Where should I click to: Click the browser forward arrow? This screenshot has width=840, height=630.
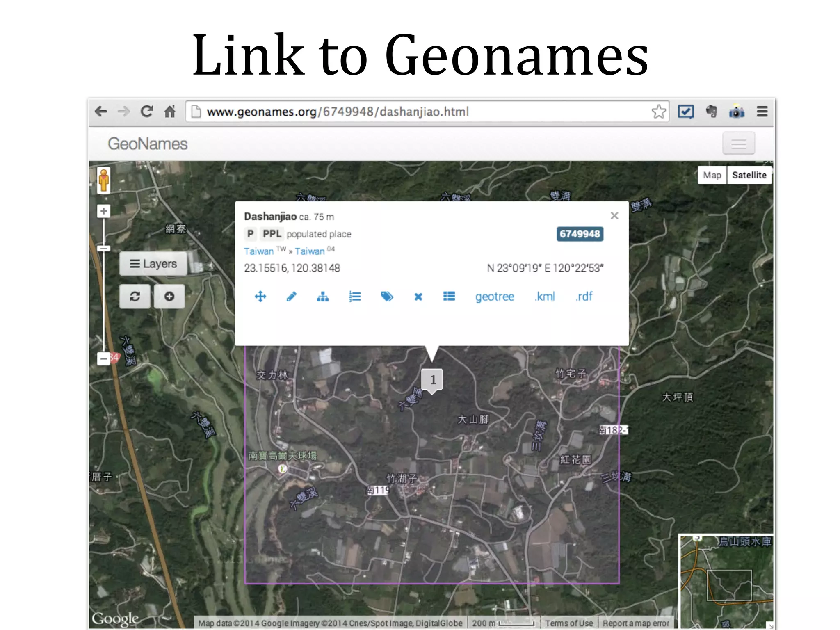pyautogui.click(x=123, y=112)
